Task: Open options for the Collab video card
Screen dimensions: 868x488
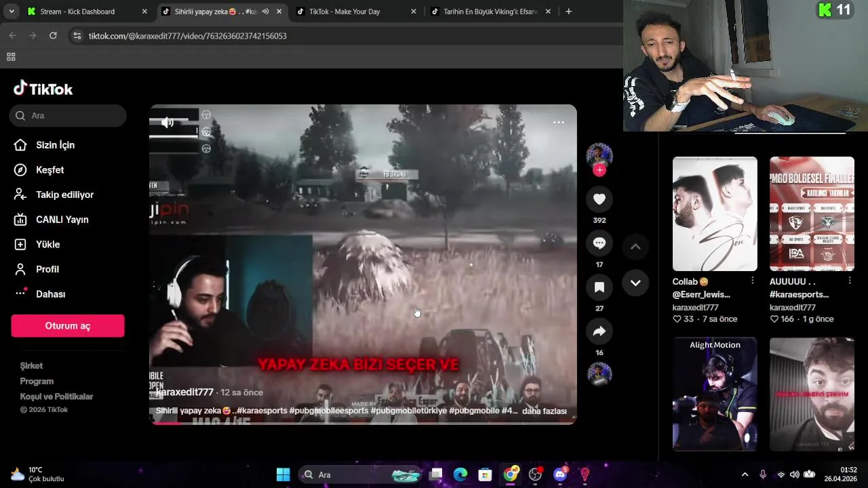Action: tap(752, 281)
